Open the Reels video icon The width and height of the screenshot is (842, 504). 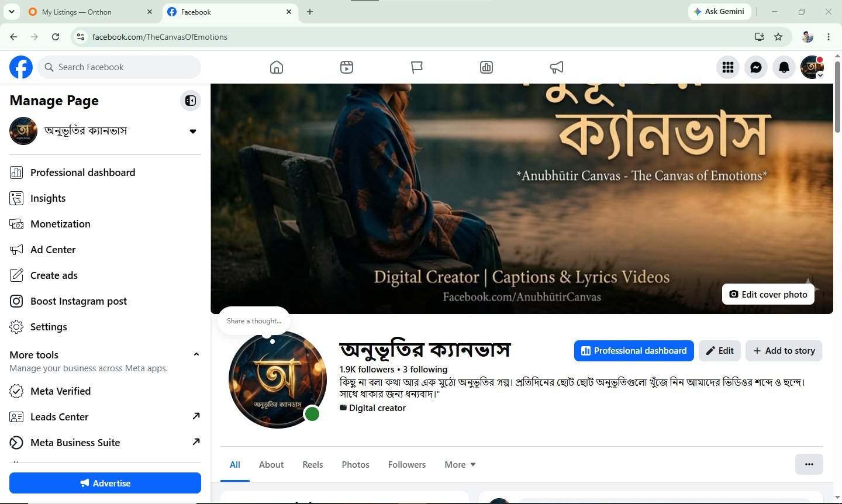(347, 67)
